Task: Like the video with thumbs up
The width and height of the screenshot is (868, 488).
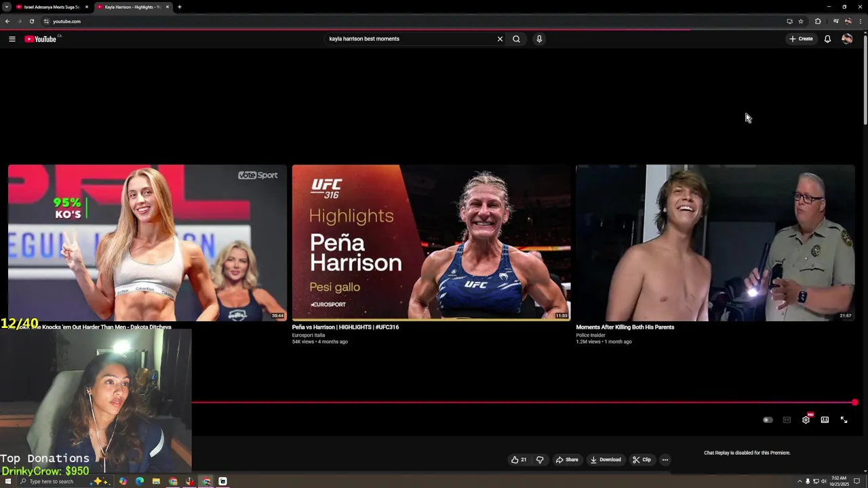Action: coord(519,460)
